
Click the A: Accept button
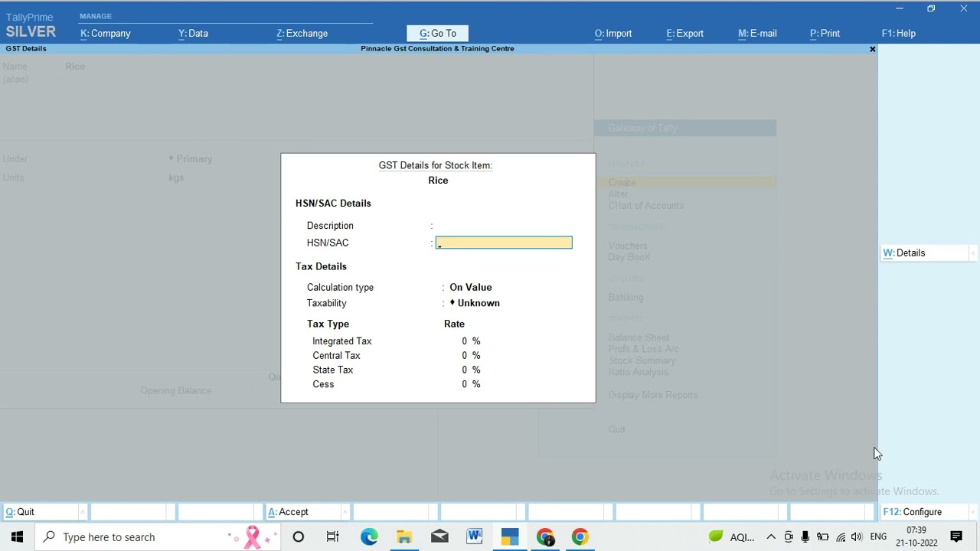point(302,512)
